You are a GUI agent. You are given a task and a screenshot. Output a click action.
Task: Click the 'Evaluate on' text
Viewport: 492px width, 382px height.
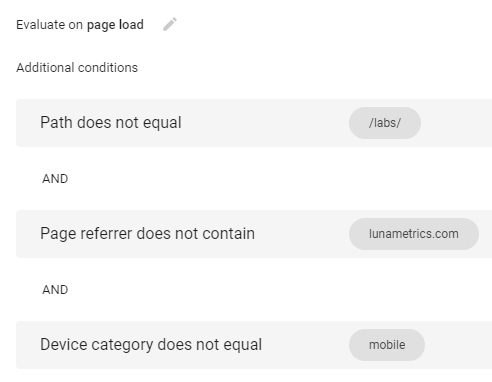(49, 25)
